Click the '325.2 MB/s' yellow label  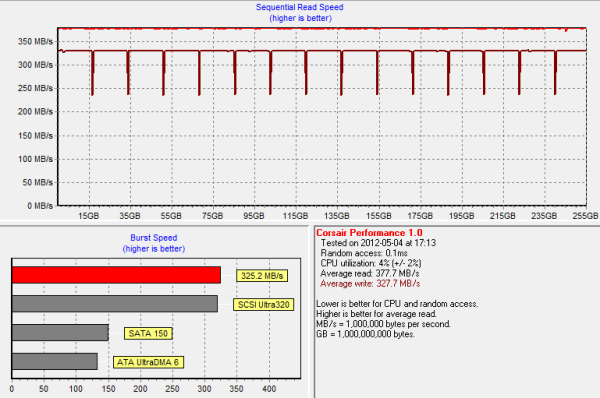pos(262,276)
